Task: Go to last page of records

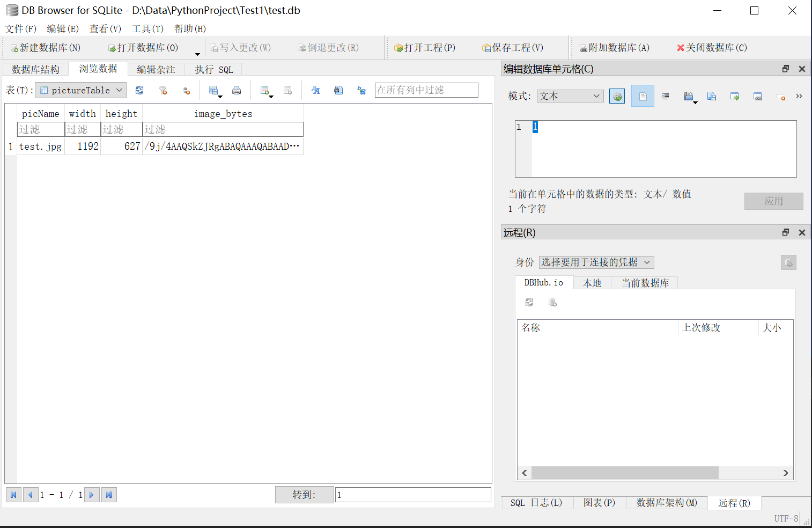Action: pyautogui.click(x=109, y=495)
